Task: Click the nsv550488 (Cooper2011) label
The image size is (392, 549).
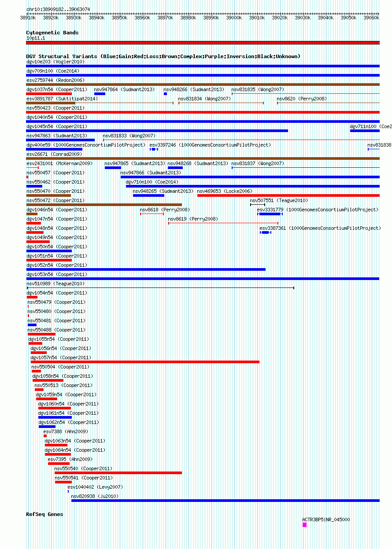Action: pos(57,330)
